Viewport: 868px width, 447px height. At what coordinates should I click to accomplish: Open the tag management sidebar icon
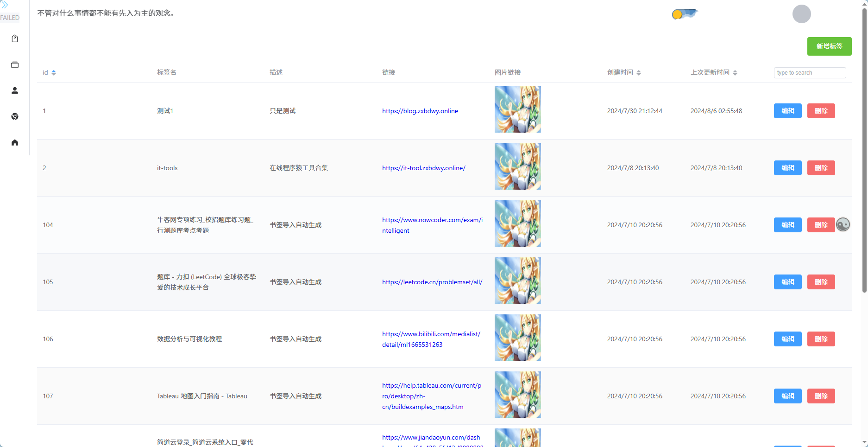[15, 38]
